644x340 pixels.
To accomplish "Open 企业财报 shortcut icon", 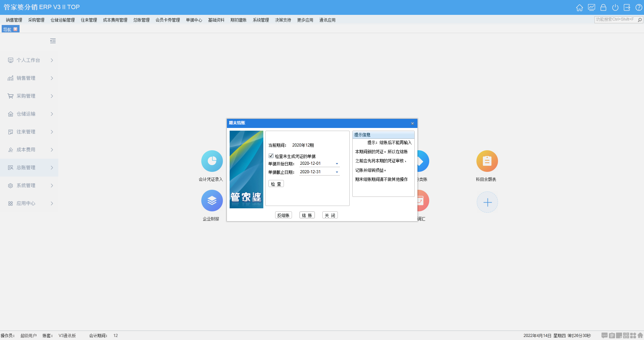I will tap(212, 201).
